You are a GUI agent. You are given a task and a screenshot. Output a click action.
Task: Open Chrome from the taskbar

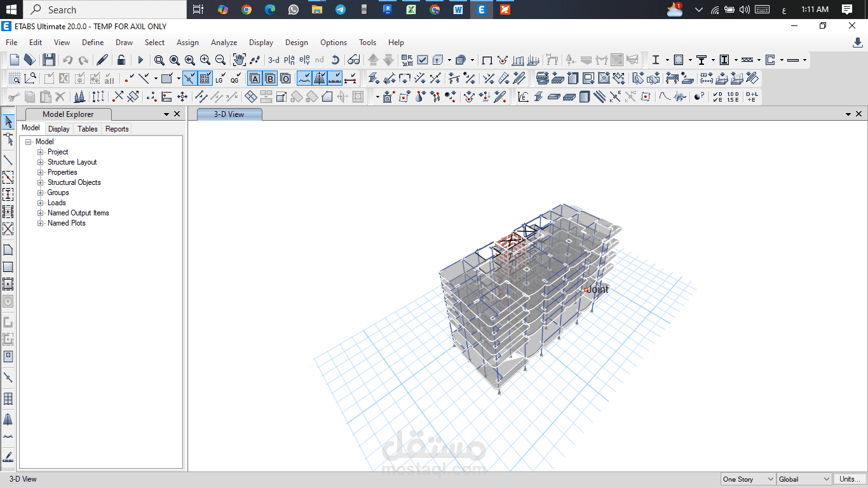[x=247, y=10]
